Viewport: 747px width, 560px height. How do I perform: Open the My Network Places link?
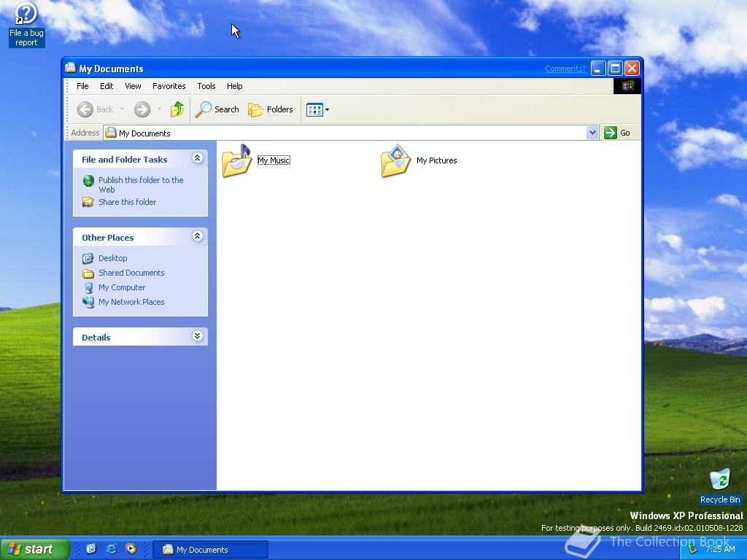131,302
